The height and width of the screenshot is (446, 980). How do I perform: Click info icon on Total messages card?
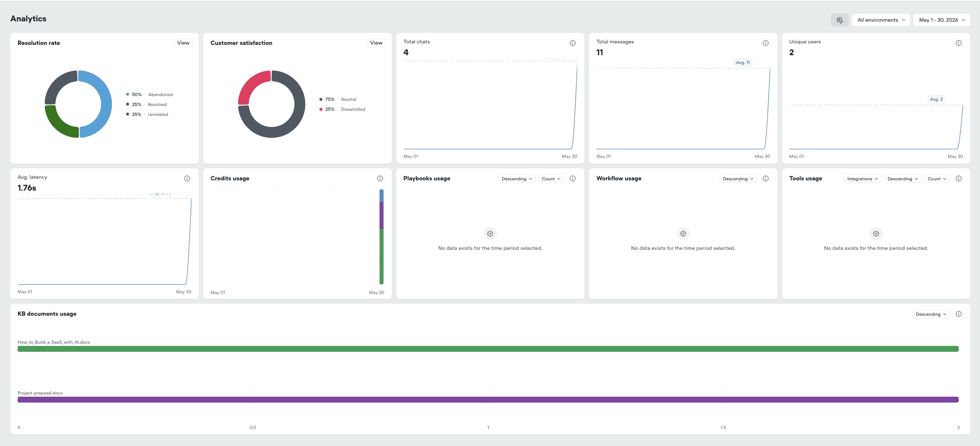click(x=766, y=43)
